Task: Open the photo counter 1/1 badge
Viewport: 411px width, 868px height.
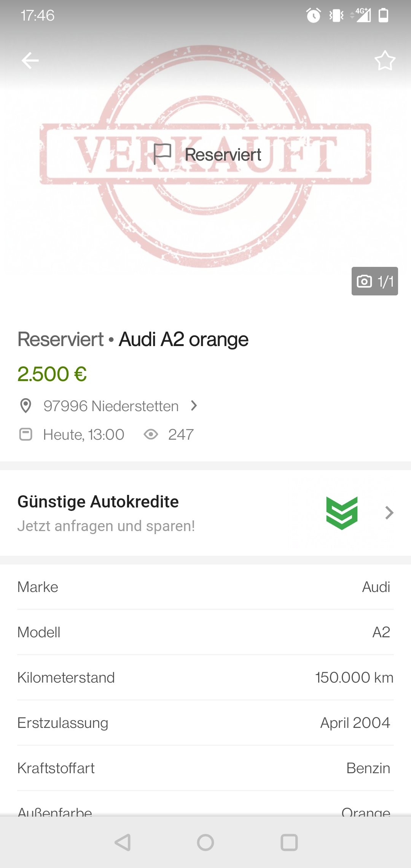Action: (x=374, y=281)
